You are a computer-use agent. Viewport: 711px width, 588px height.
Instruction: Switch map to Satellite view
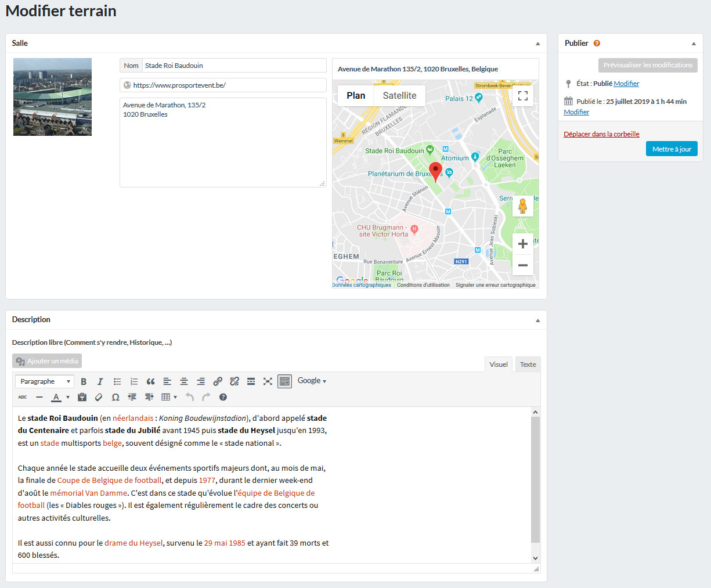coord(399,96)
